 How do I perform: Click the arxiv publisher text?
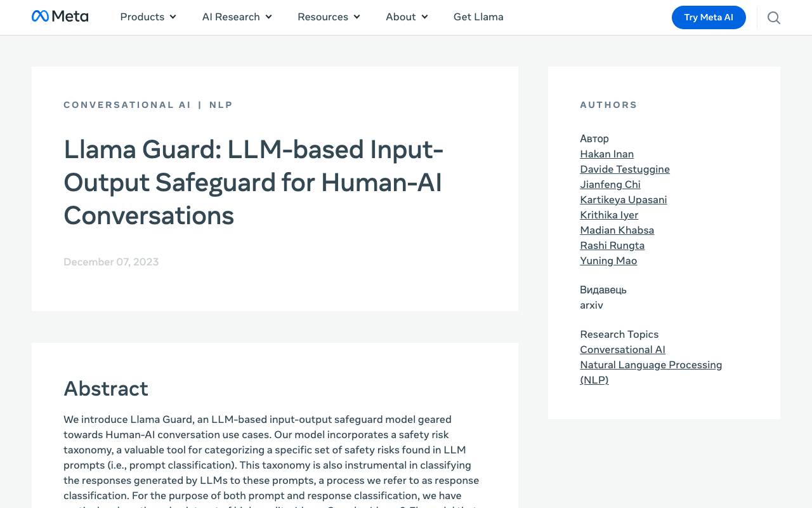(591, 305)
